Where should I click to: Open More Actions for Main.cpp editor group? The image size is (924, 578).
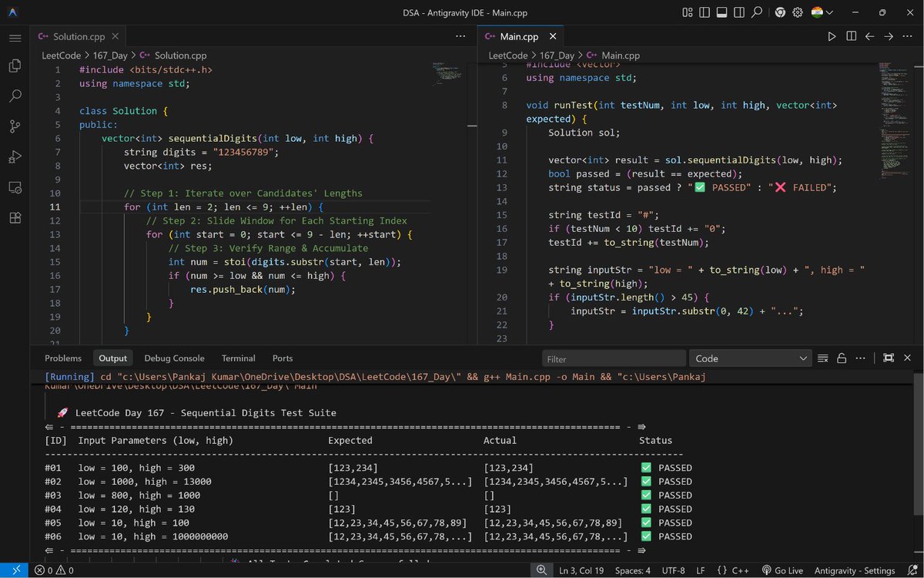coord(907,36)
